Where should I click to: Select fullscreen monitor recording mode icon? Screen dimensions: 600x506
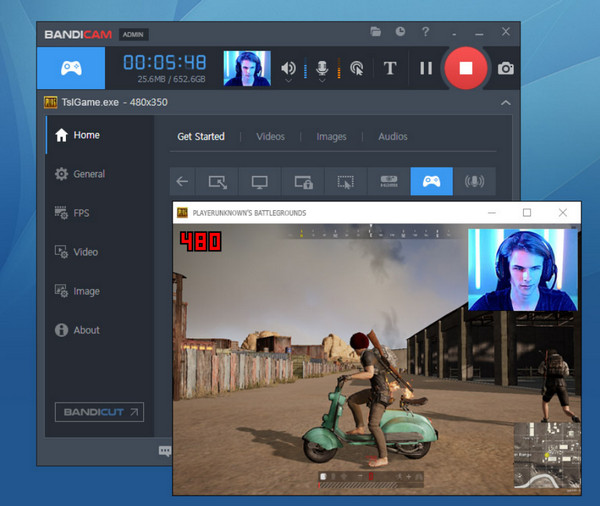pyautogui.click(x=259, y=181)
